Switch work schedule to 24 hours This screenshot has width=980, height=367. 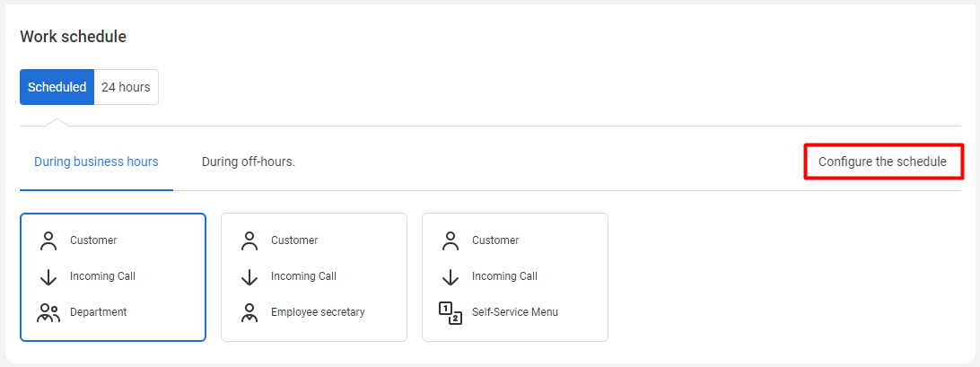[126, 87]
